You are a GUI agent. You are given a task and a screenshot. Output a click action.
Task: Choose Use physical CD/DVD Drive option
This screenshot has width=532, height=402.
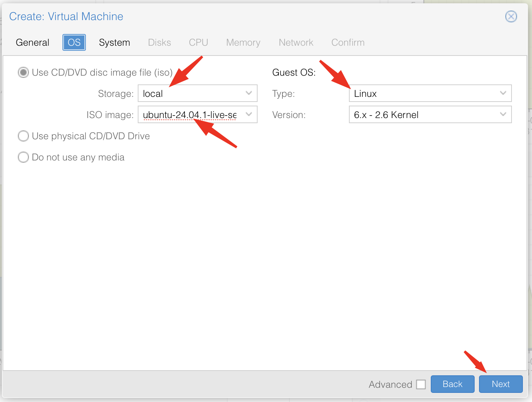click(x=23, y=136)
